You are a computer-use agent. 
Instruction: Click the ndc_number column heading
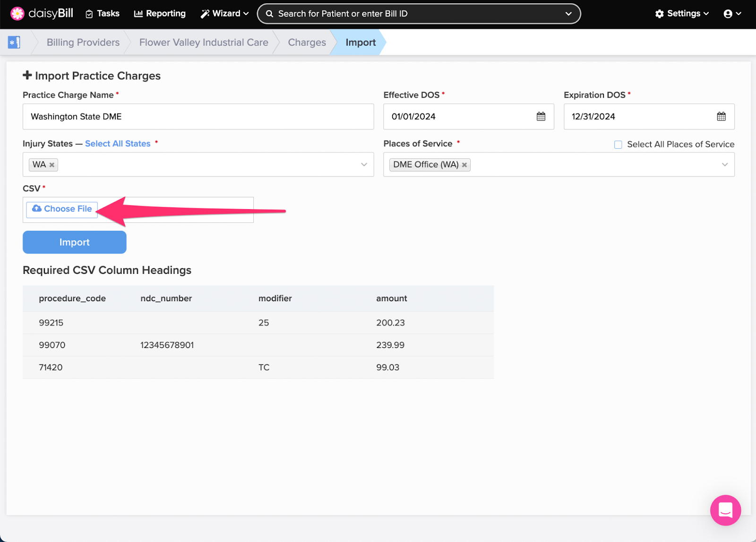click(166, 298)
